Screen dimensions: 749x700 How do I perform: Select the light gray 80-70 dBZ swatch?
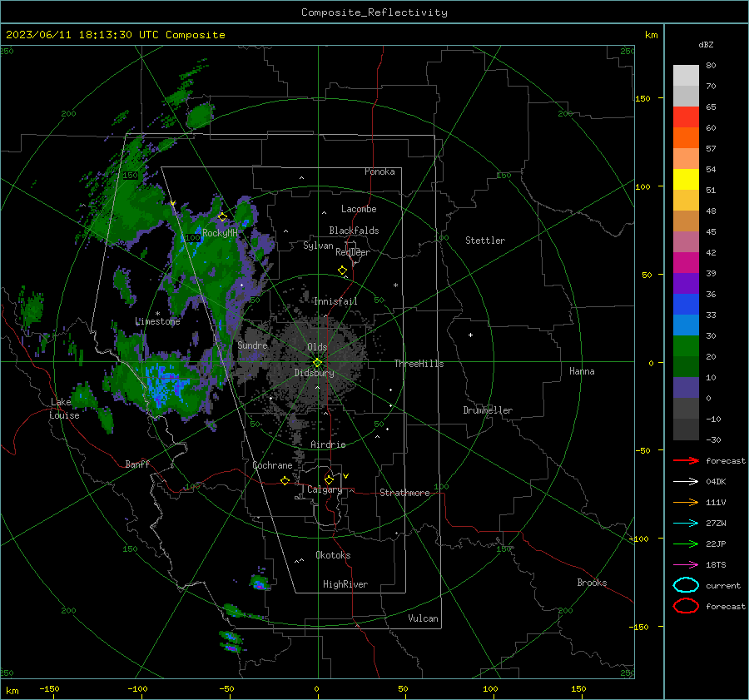686,76
